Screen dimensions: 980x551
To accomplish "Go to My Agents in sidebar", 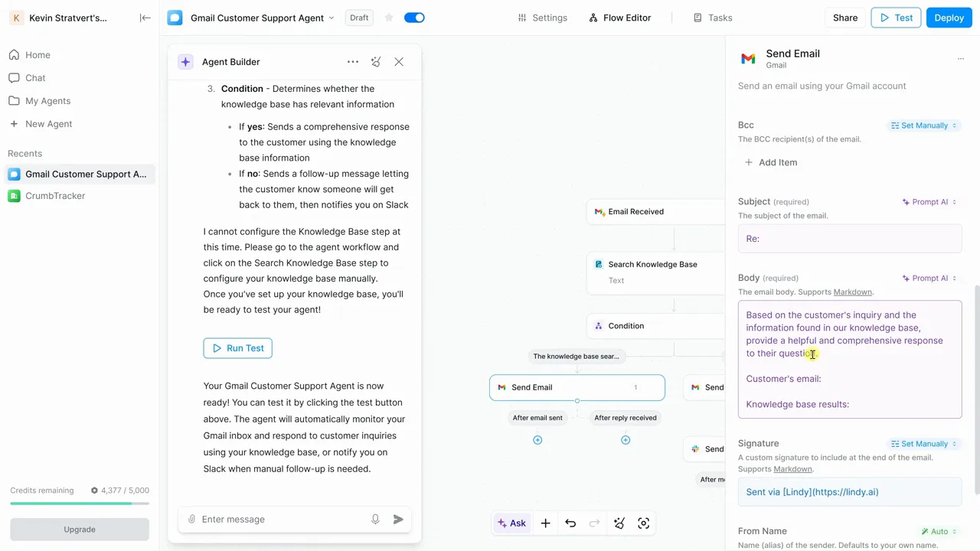I will [47, 101].
